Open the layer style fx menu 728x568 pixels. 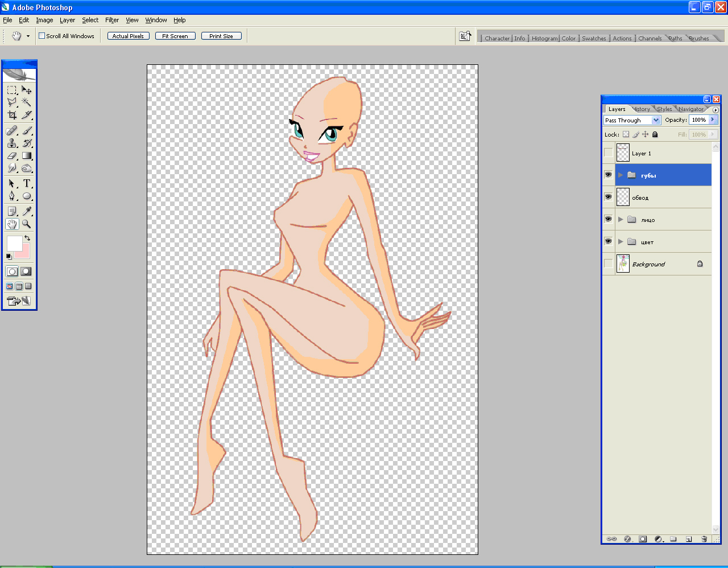coord(627,538)
